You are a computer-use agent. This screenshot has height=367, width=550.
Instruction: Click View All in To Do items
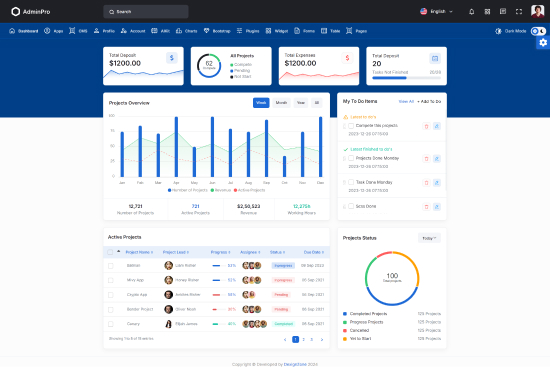pyautogui.click(x=406, y=101)
